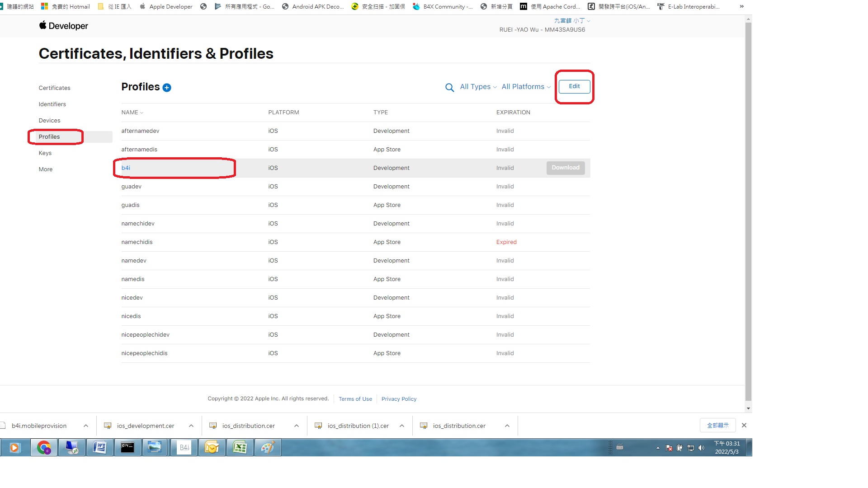The height and width of the screenshot is (488, 868).
Task: Click the page vertical scrollbar
Action: [x=748, y=212]
